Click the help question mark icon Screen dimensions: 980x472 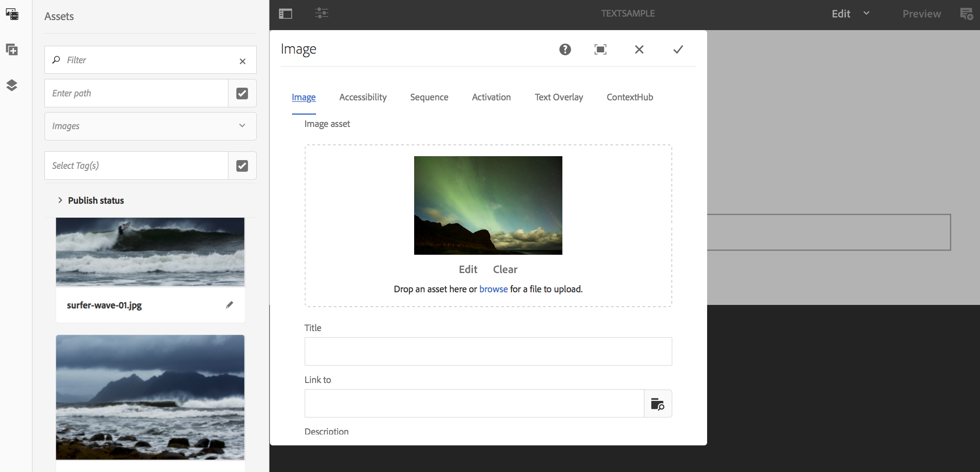(565, 50)
